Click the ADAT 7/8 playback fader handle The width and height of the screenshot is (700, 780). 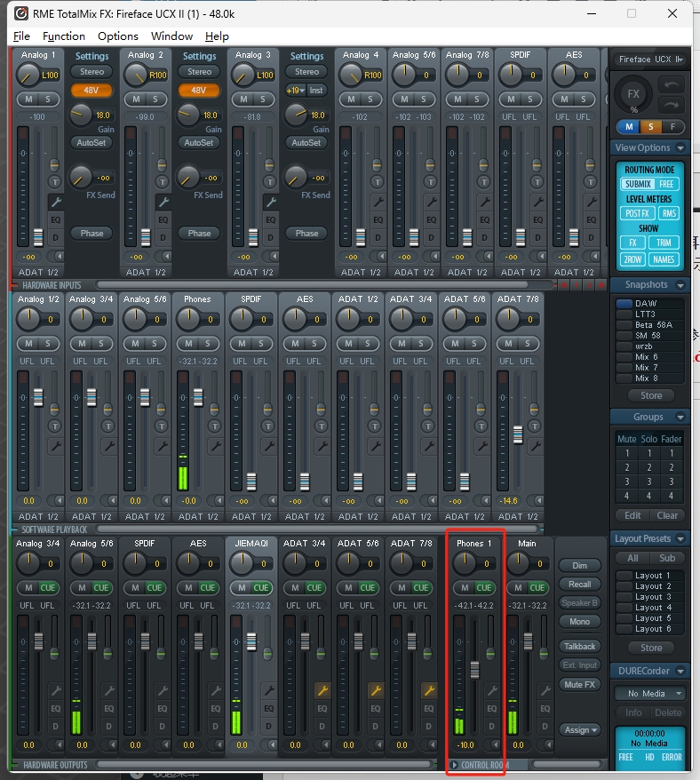pos(518,434)
